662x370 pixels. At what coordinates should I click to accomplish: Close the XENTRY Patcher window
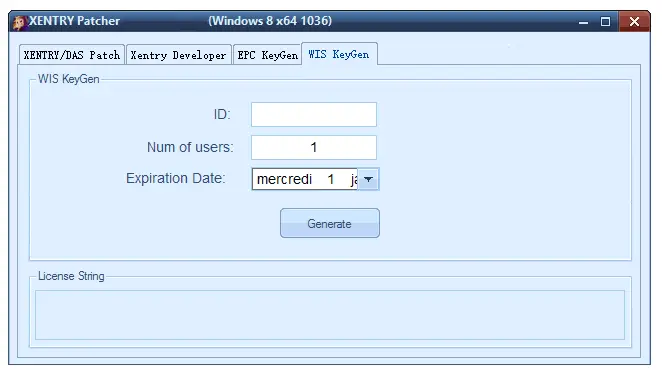pos(634,22)
